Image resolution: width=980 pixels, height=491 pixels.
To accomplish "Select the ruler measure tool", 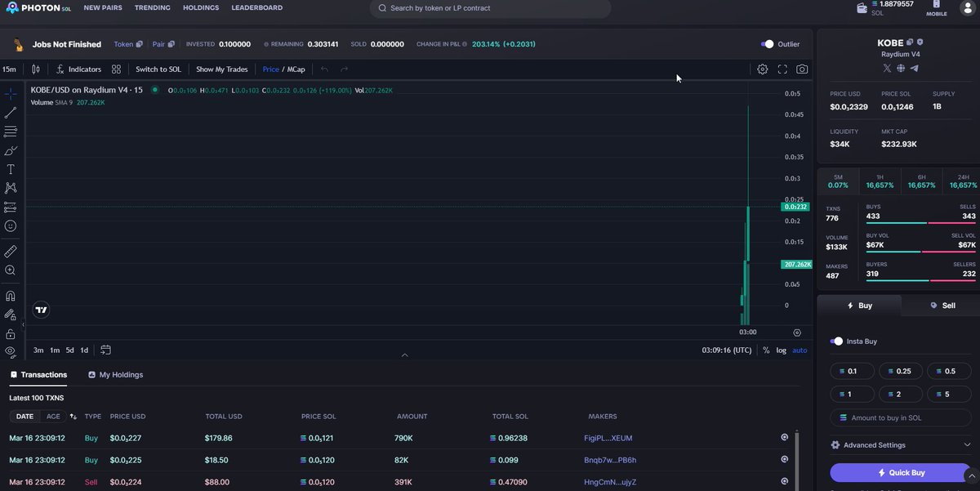I will click(11, 251).
